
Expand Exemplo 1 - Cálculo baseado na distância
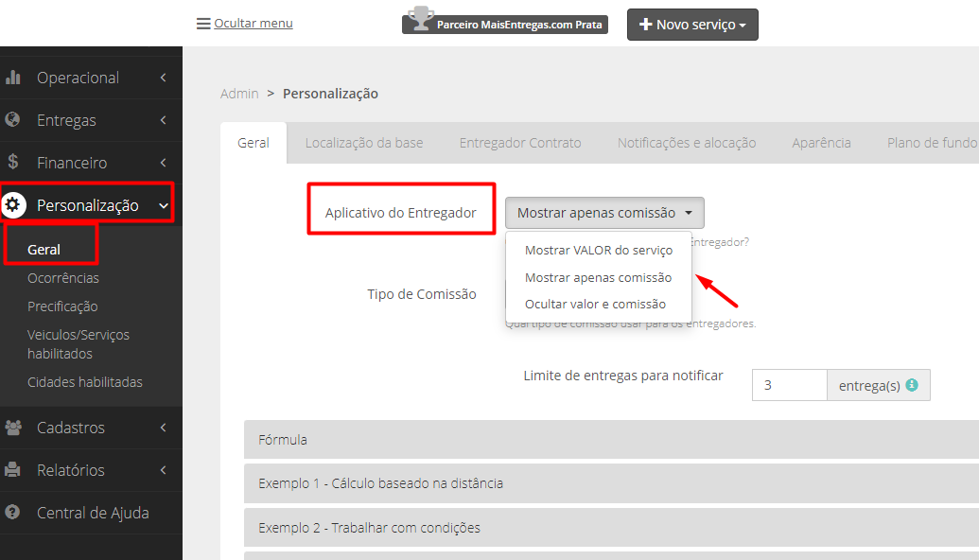click(611, 483)
